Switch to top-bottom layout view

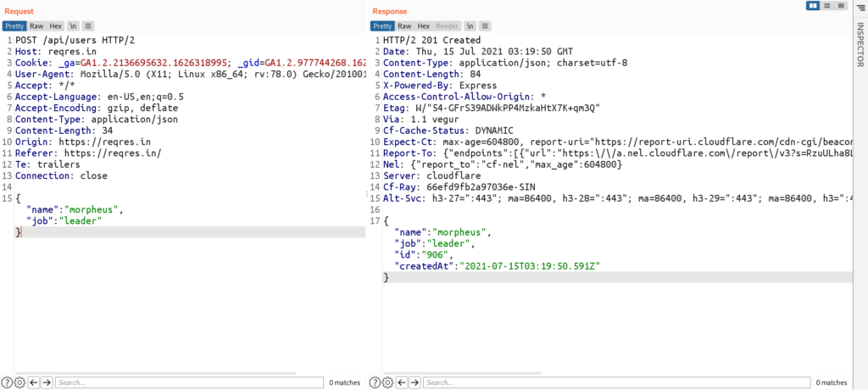[x=827, y=6]
